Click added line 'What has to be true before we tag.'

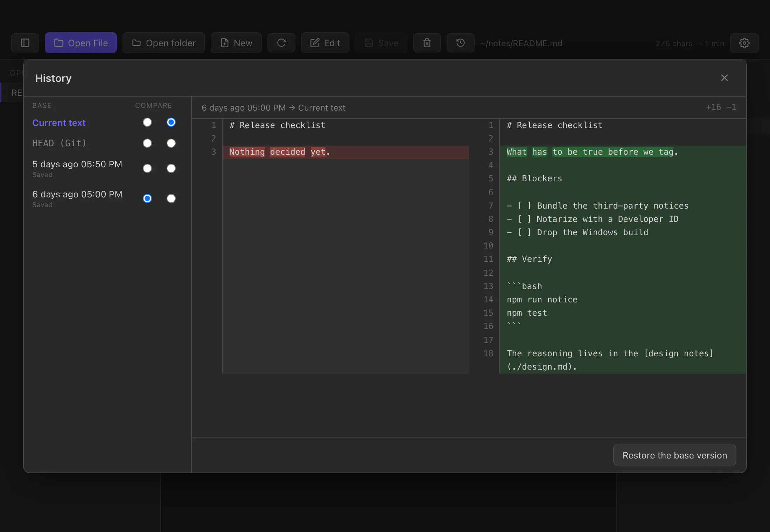pyautogui.click(x=623, y=152)
